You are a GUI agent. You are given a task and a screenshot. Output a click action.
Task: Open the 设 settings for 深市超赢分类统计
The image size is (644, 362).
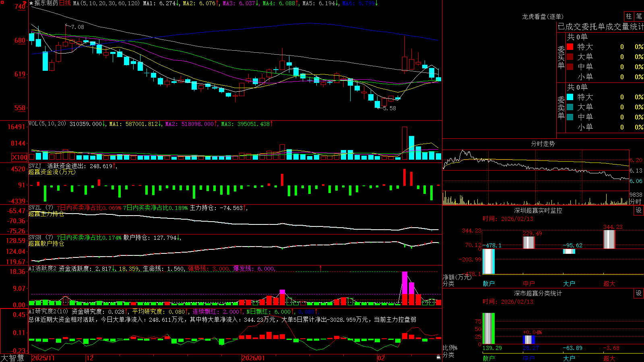click(639, 293)
